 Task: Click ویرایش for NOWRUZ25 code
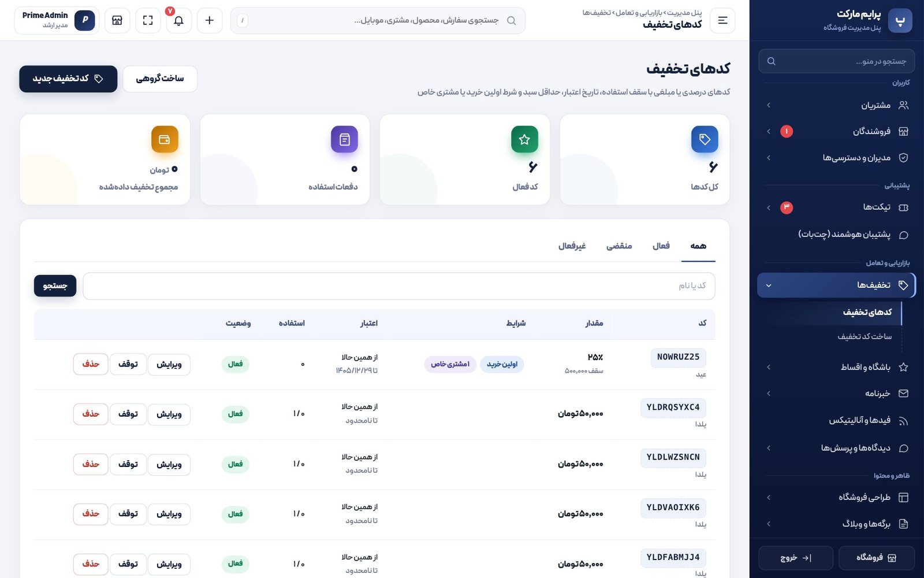tap(169, 364)
